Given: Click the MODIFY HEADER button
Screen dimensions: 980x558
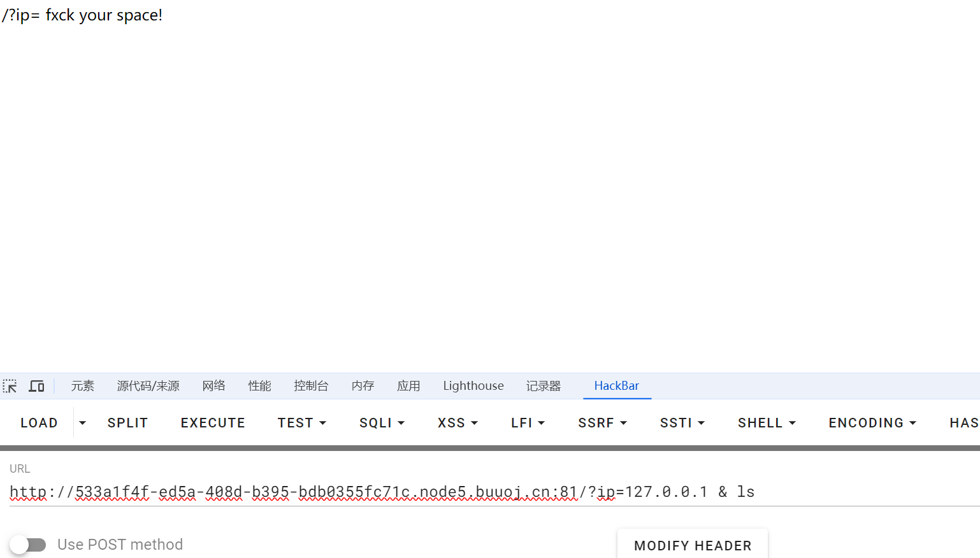Looking at the screenshot, I should (693, 545).
